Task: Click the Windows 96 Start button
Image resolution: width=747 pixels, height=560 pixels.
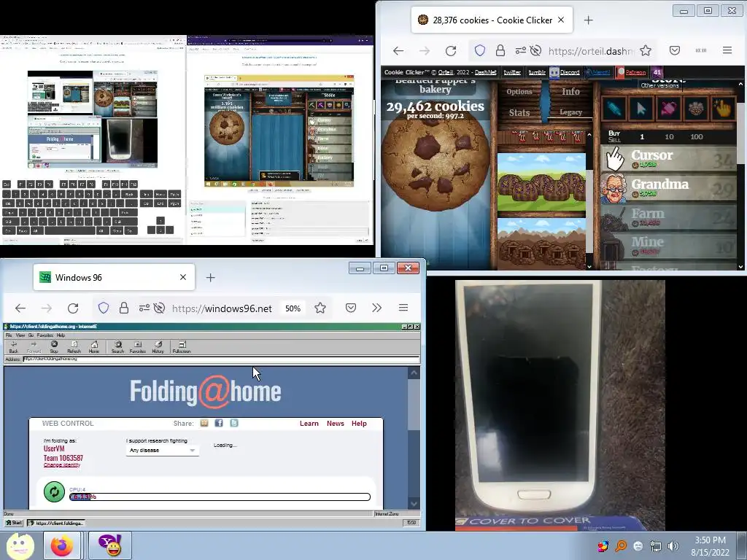Action: [14, 523]
